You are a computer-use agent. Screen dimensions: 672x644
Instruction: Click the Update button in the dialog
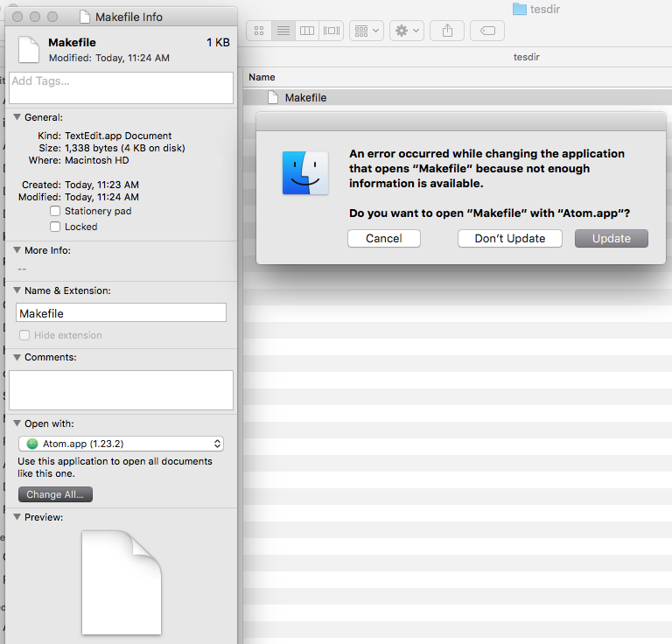coord(612,239)
